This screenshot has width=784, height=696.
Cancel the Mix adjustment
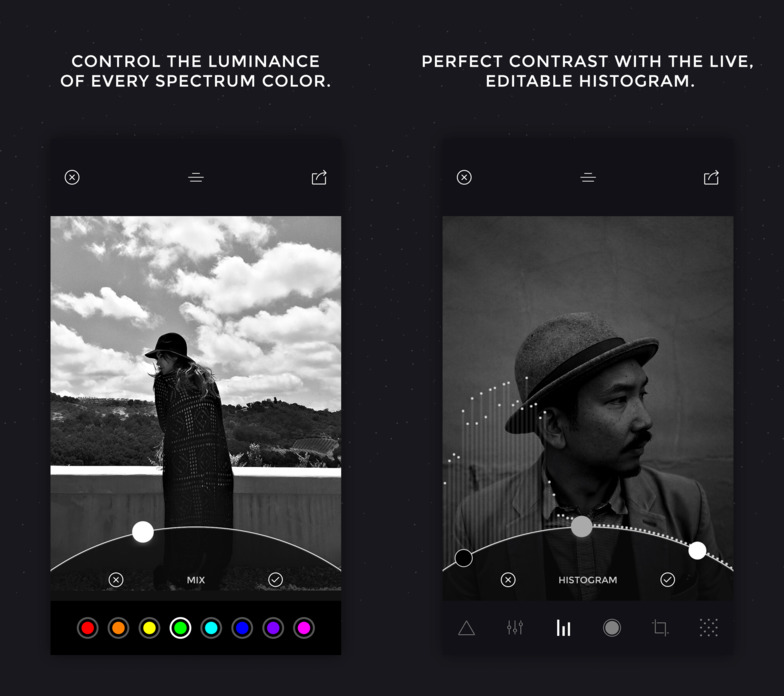[116, 580]
